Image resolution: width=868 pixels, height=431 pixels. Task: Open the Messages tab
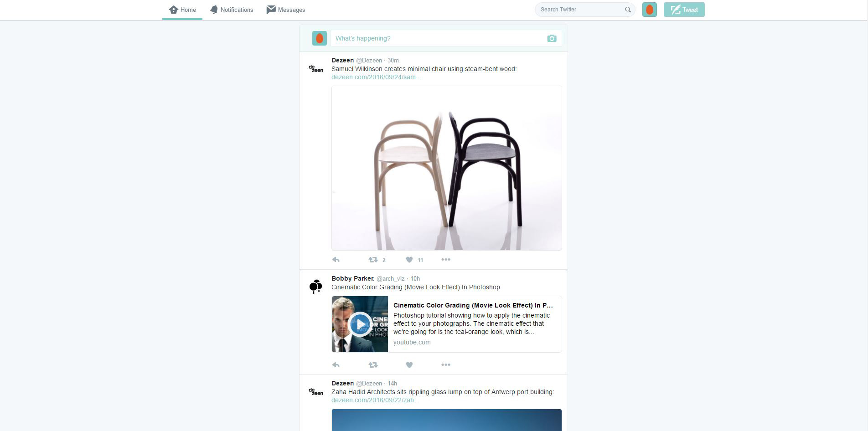(x=286, y=10)
